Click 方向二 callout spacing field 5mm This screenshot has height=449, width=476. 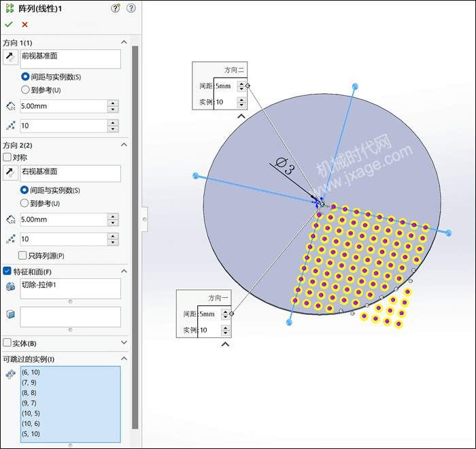(x=226, y=86)
